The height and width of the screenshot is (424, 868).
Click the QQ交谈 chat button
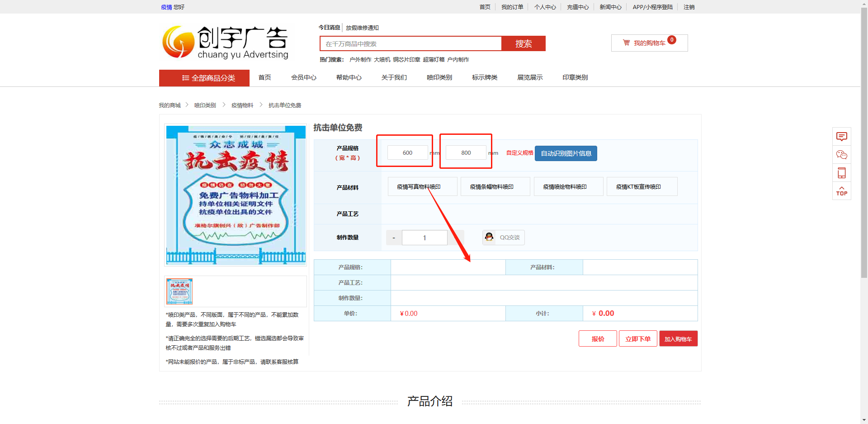click(504, 237)
